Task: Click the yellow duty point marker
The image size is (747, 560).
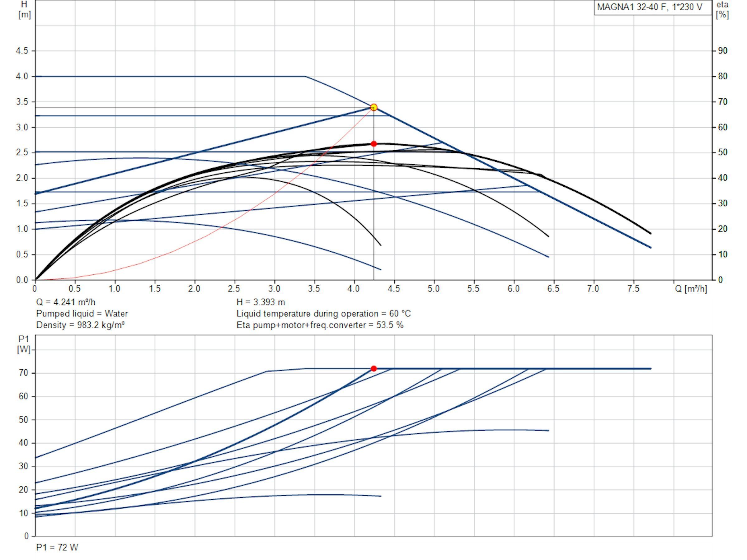Action: click(374, 107)
